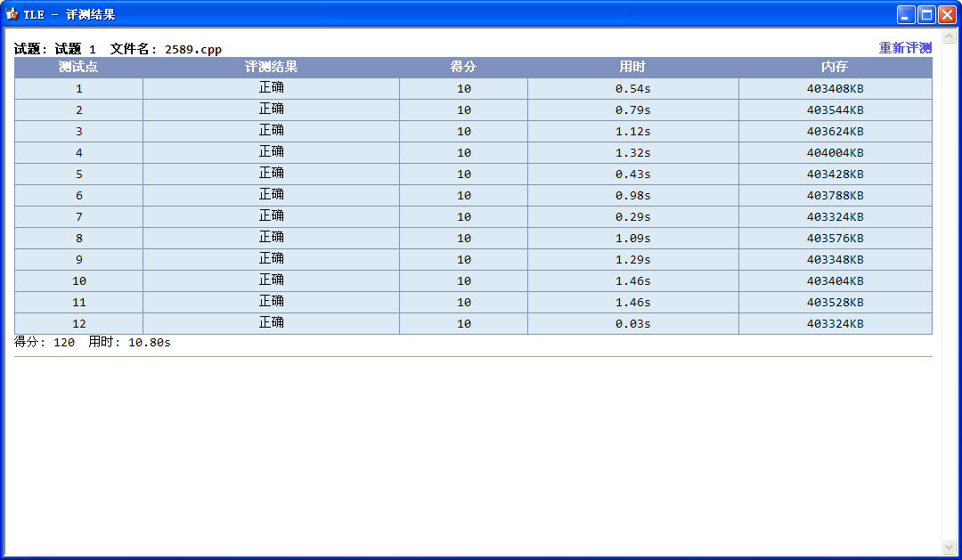This screenshot has height=560, width=962.
Task: Click memory cell 403788KB
Action: pos(835,196)
